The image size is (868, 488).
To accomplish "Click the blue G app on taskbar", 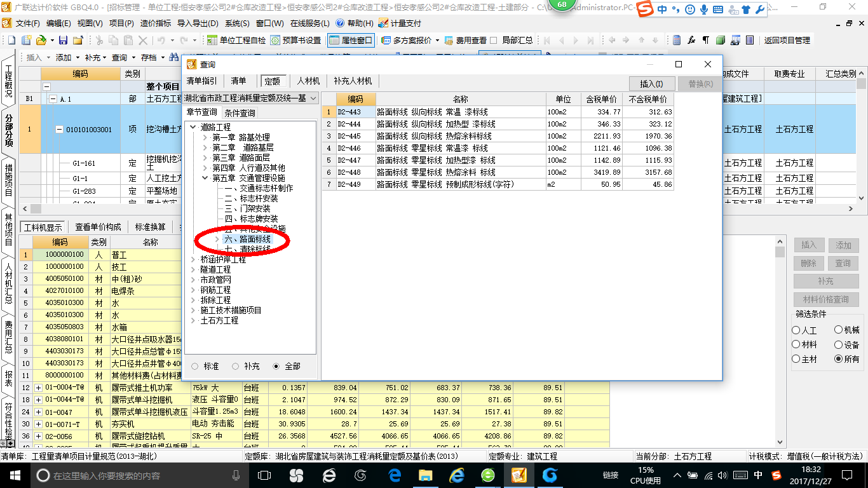I will pyautogui.click(x=550, y=475).
